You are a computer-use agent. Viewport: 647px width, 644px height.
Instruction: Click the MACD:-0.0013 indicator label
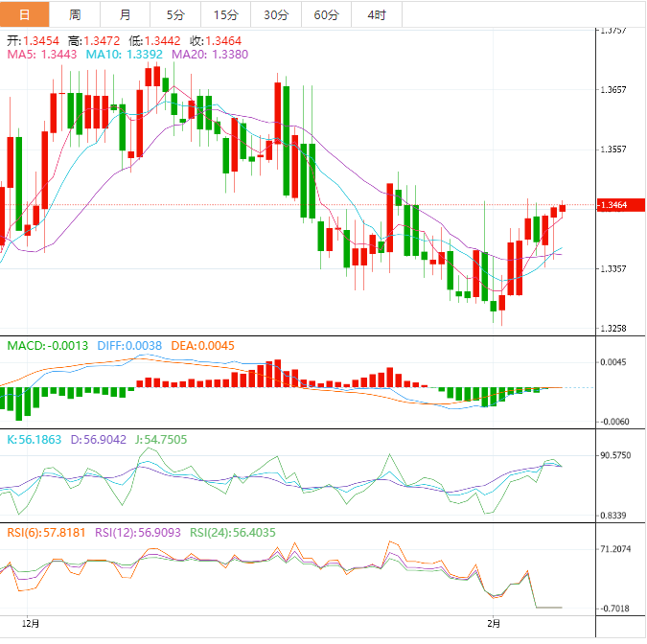[48, 346]
